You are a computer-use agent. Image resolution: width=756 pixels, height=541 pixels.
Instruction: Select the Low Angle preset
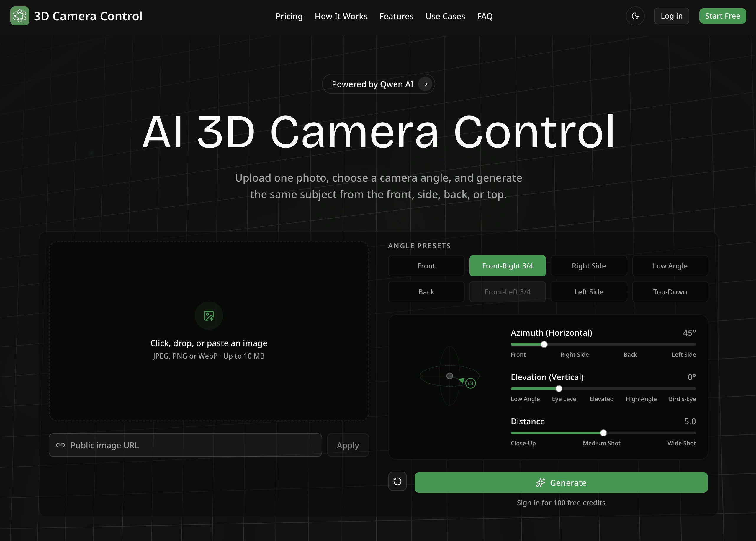[x=670, y=266]
